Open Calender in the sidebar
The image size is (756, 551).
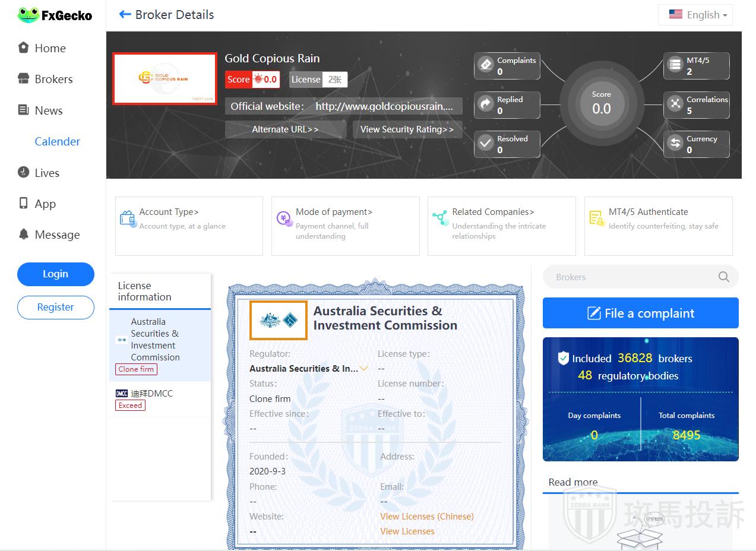coord(57,141)
